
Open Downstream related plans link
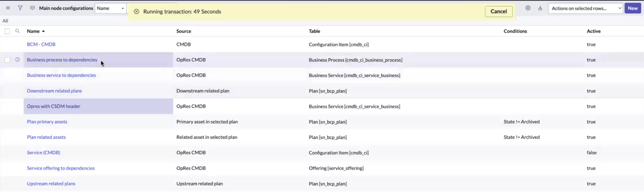pyautogui.click(x=54, y=91)
